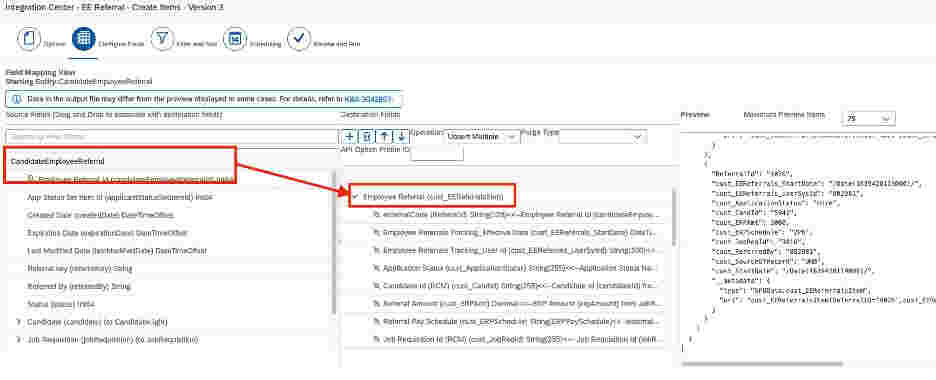Click the add field plus icon
This screenshot has width=936, height=380.
click(x=349, y=137)
